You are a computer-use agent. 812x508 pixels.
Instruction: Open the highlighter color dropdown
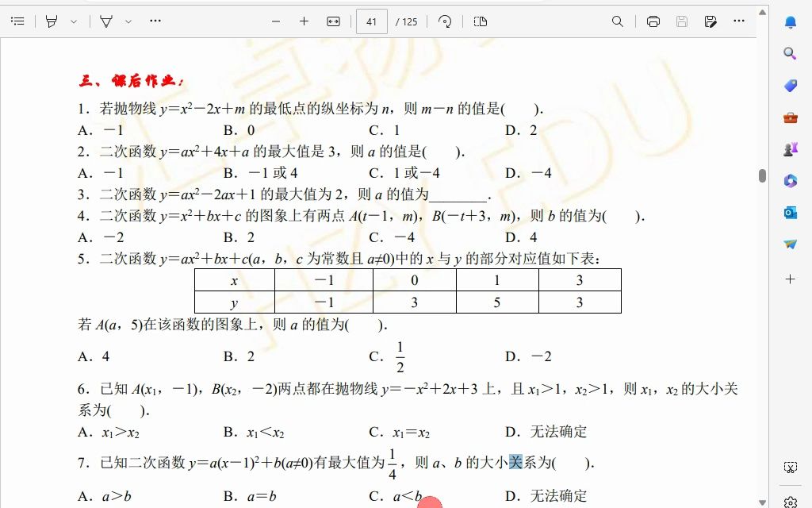pos(74,21)
